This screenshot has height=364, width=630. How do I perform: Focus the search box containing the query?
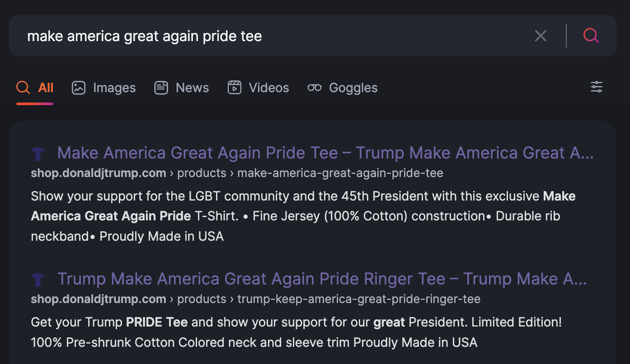[x=271, y=36]
